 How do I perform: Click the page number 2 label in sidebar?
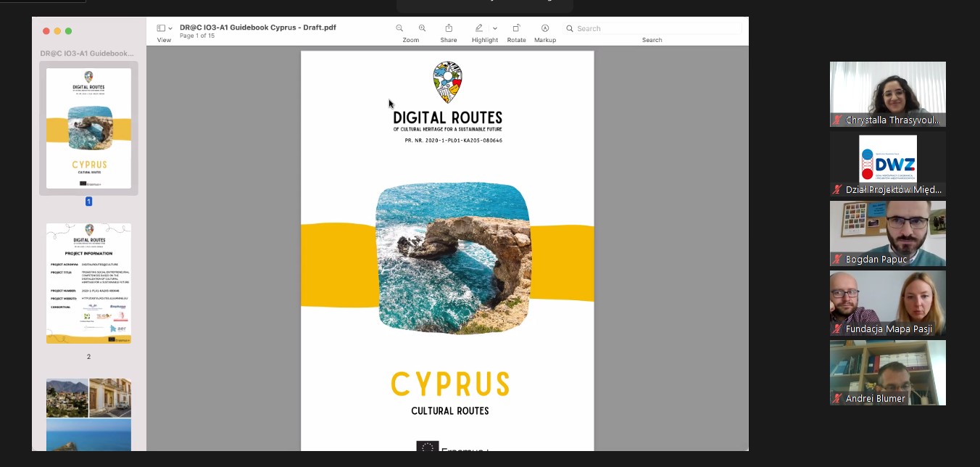click(x=88, y=357)
